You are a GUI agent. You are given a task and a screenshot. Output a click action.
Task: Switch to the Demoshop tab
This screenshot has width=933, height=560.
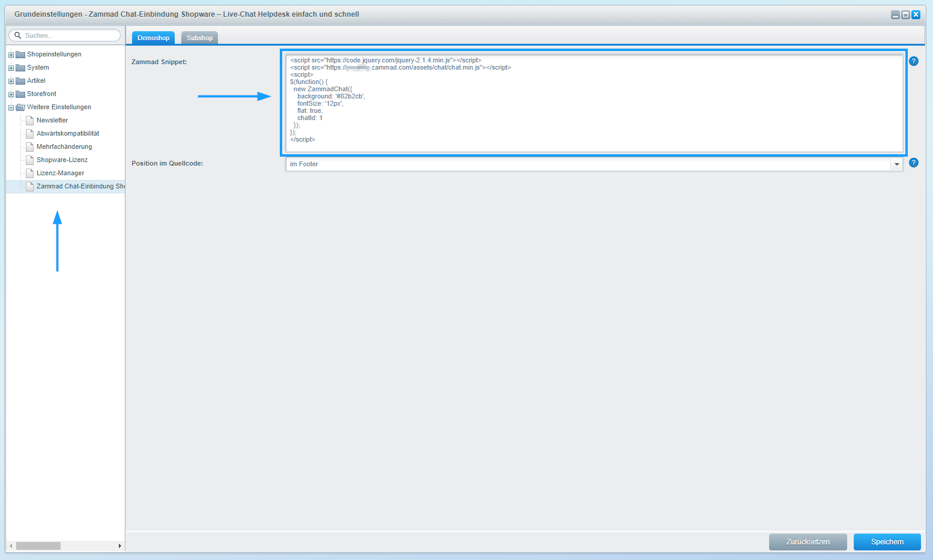(153, 38)
